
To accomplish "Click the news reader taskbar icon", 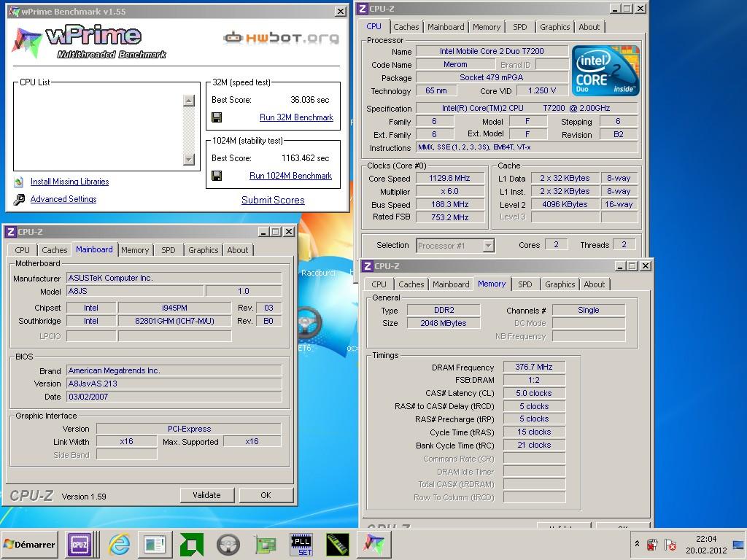I will [x=155, y=544].
